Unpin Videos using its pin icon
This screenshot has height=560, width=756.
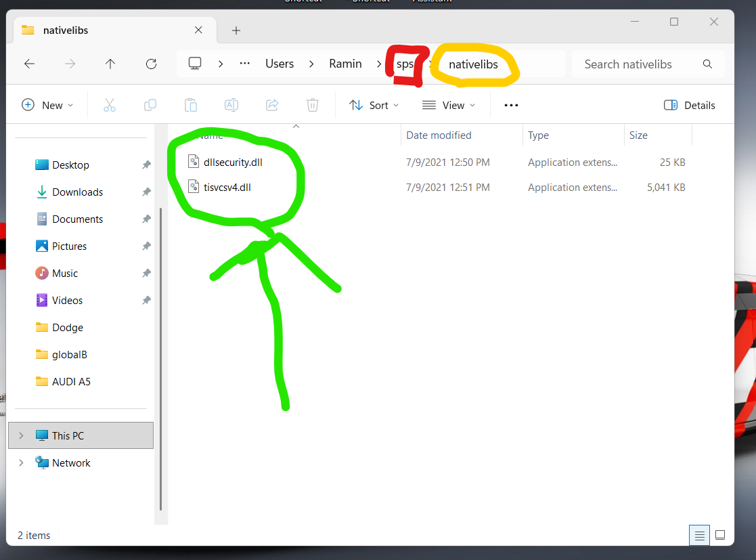(x=147, y=300)
